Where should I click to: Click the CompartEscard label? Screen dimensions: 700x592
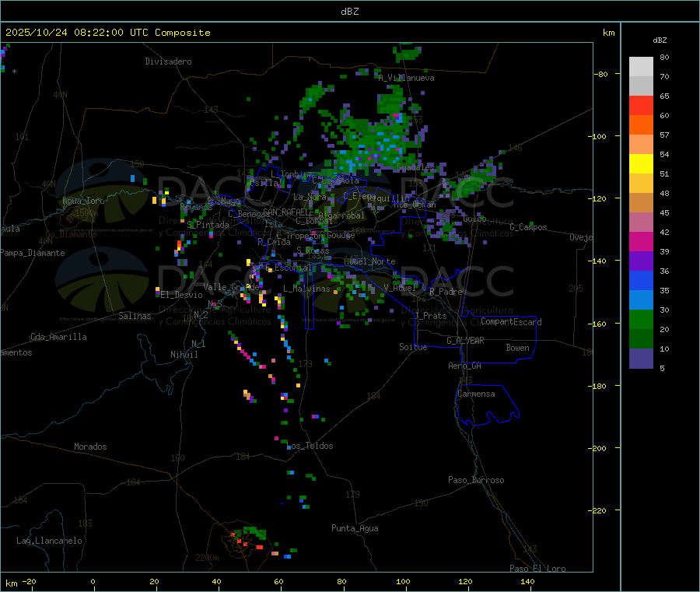tap(511, 322)
